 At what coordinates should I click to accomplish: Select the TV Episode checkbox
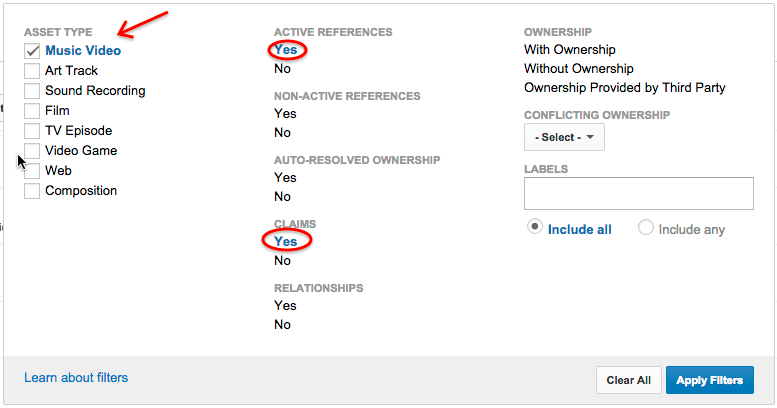(x=32, y=131)
